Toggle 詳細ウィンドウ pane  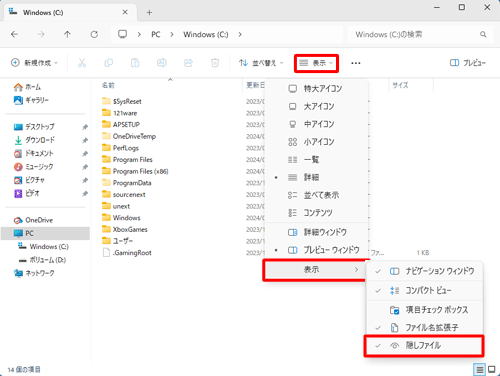pos(317,232)
